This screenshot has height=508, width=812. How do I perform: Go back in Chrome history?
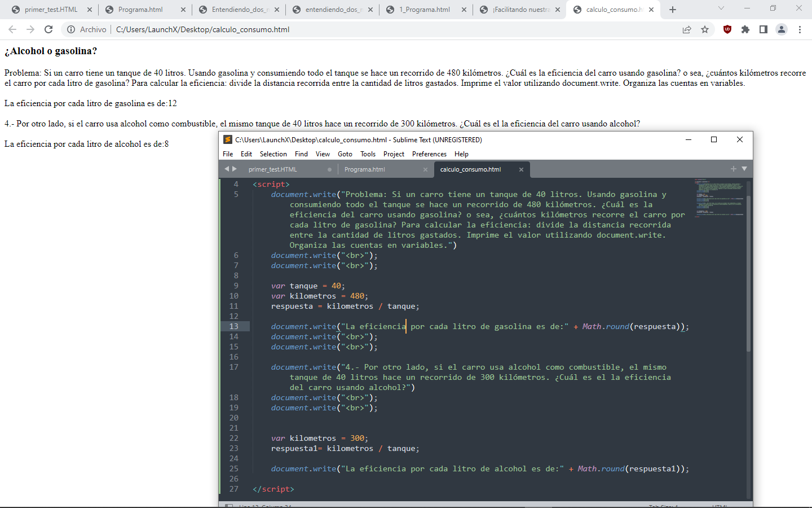[x=12, y=29]
